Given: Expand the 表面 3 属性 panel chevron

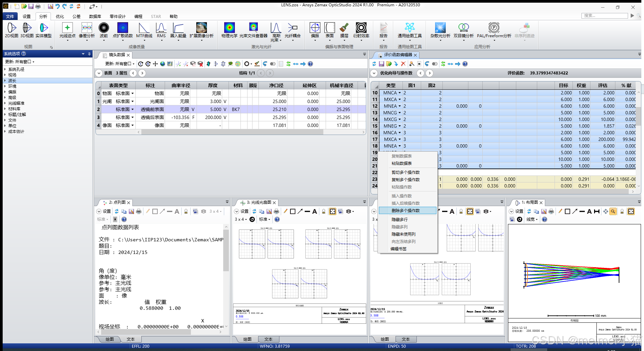Looking at the screenshot, I should (99, 73).
